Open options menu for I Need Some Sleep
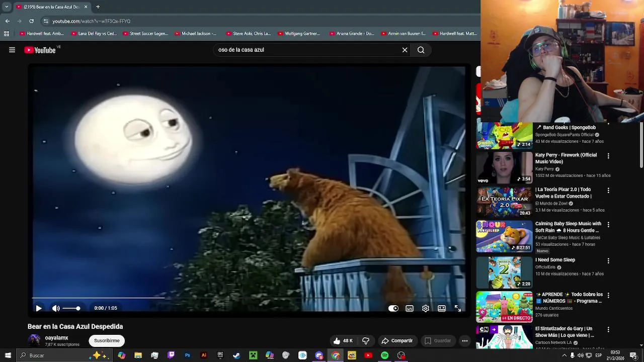 pyautogui.click(x=608, y=261)
